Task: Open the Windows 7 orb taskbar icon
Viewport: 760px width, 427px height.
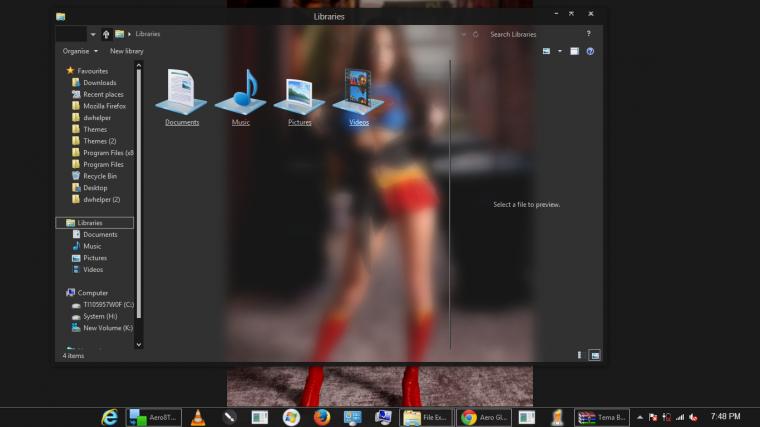Action: (x=291, y=417)
